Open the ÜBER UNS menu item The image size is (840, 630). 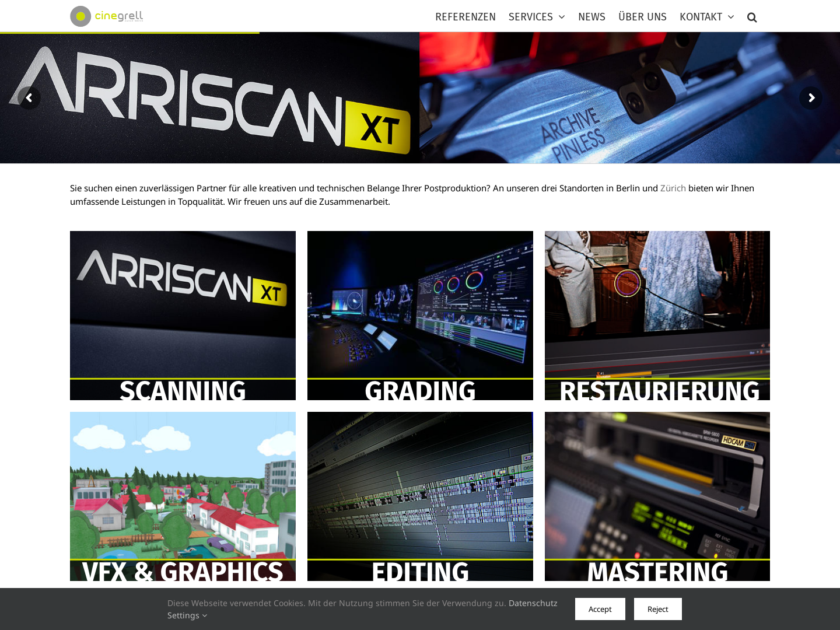642,17
